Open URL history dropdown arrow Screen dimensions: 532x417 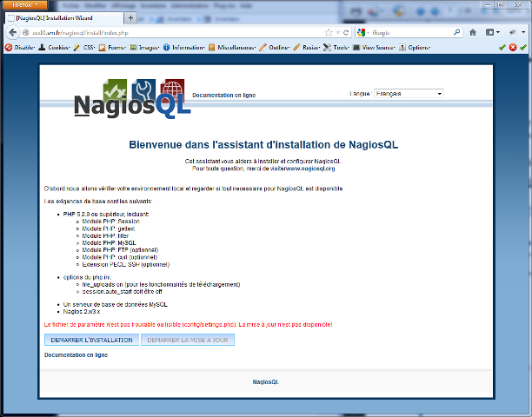click(338, 32)
